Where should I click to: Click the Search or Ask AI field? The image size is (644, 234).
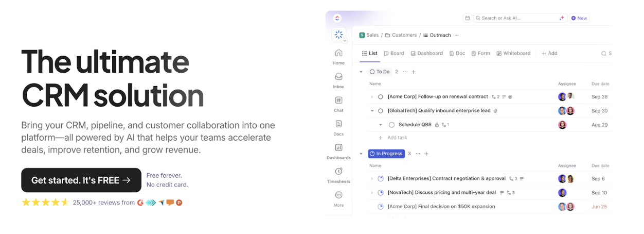pos(517,18)
